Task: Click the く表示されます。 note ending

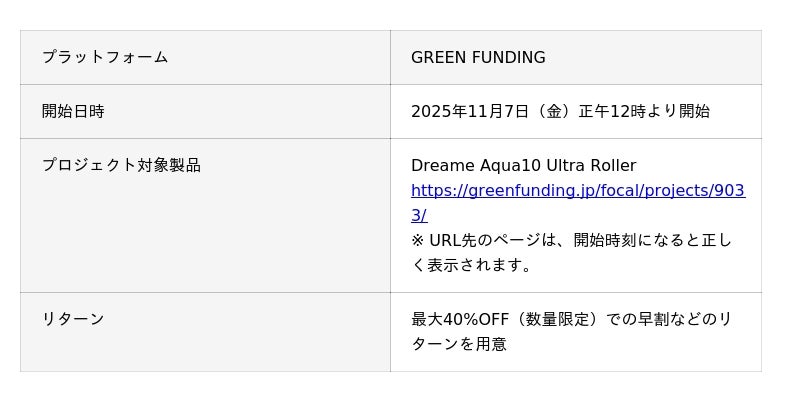Action: pyautogui.click(x=471, y=265)
